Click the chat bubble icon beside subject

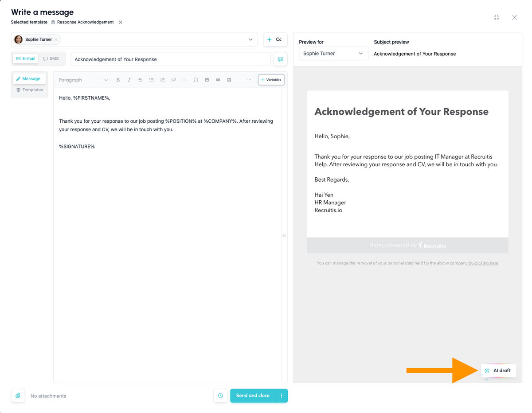point(280,59)
